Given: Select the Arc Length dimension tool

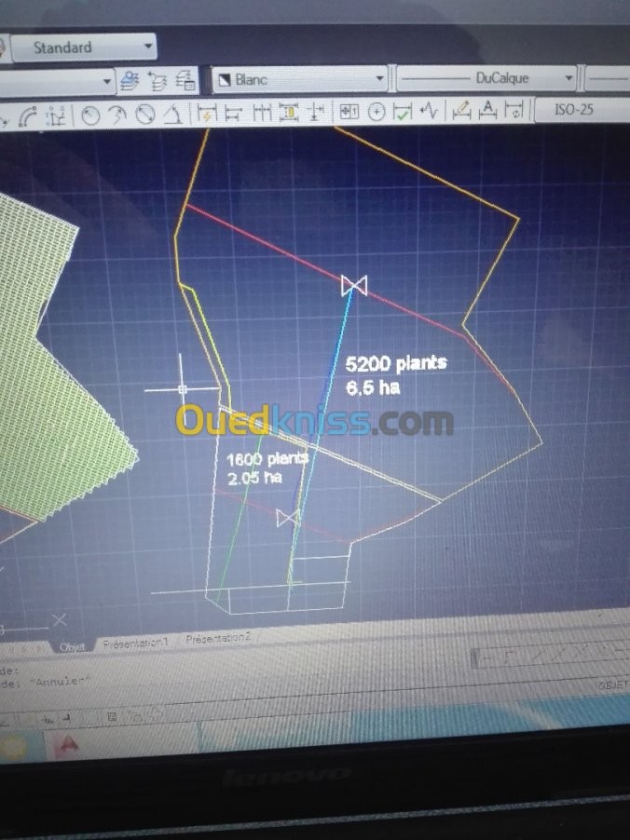Looking at the screenshot, I should point(27,115).
